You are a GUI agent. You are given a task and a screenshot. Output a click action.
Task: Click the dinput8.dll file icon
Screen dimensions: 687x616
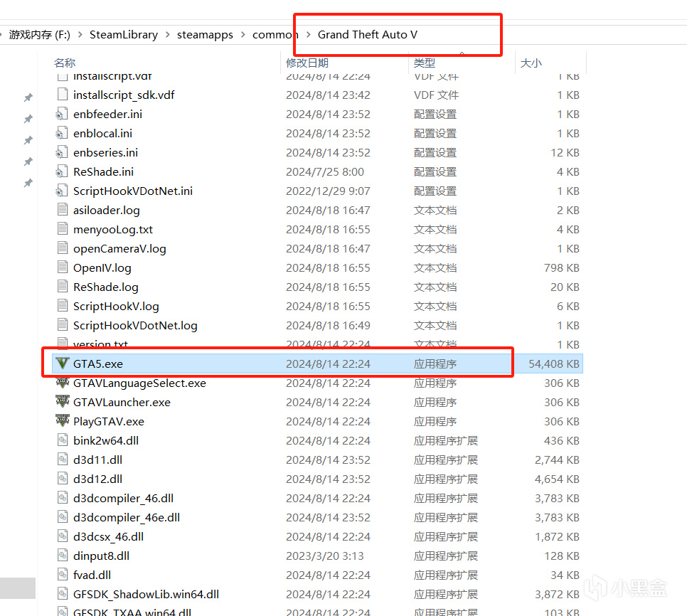(63, 556)
